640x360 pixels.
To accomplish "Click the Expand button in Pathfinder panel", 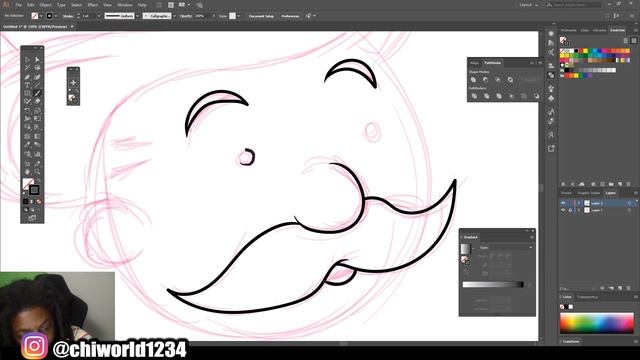I will 530,80.
